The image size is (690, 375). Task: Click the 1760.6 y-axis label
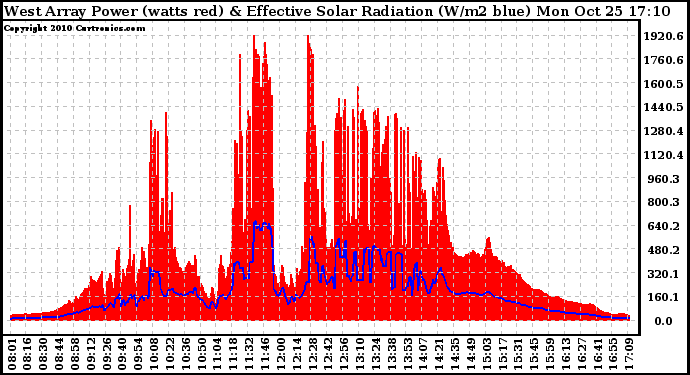(664, 60)
